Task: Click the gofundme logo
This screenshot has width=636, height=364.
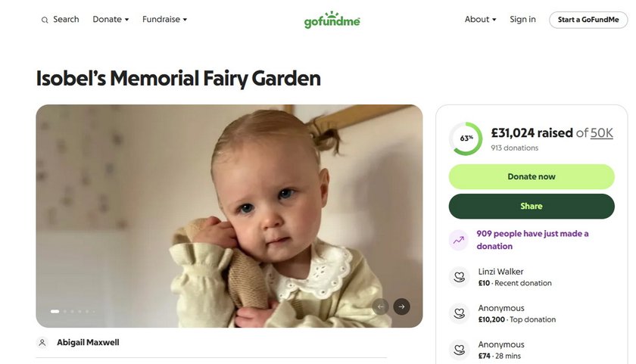Action: pyautogui.click(x=332, y=20)
